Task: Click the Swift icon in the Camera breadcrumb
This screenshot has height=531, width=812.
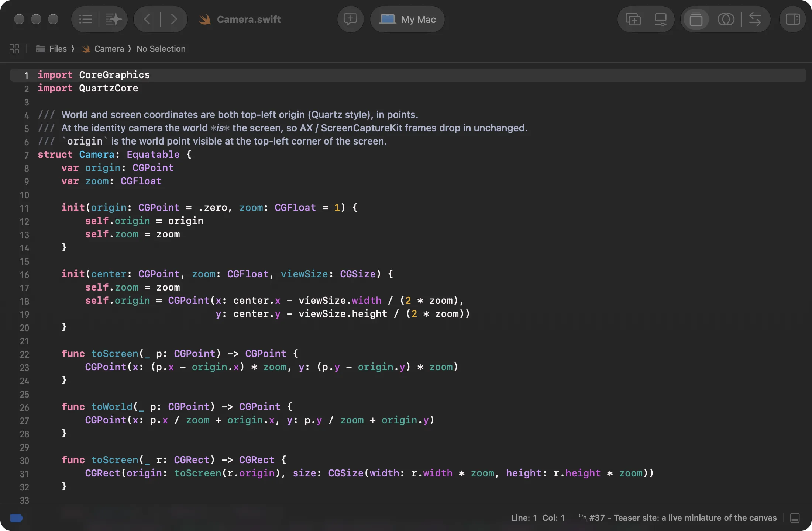Action: point(86,49)
